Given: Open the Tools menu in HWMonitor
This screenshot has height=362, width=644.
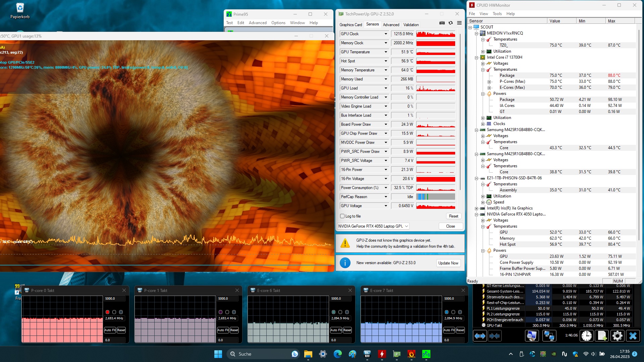Looking at the screenshot, I should pyautogui.click(x=497, y=14).
